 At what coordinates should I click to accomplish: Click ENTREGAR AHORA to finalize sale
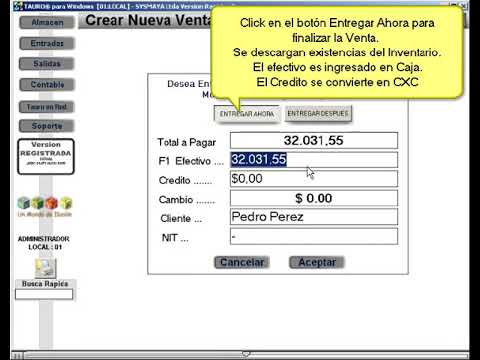pyautogui.click(x=247, y=114)
